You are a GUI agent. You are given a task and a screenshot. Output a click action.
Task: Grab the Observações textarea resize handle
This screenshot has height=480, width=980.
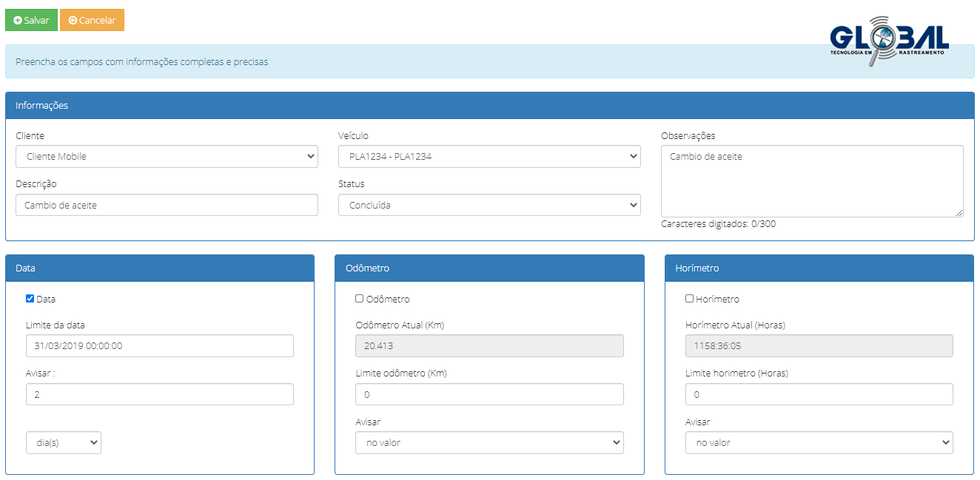point(959,213)
